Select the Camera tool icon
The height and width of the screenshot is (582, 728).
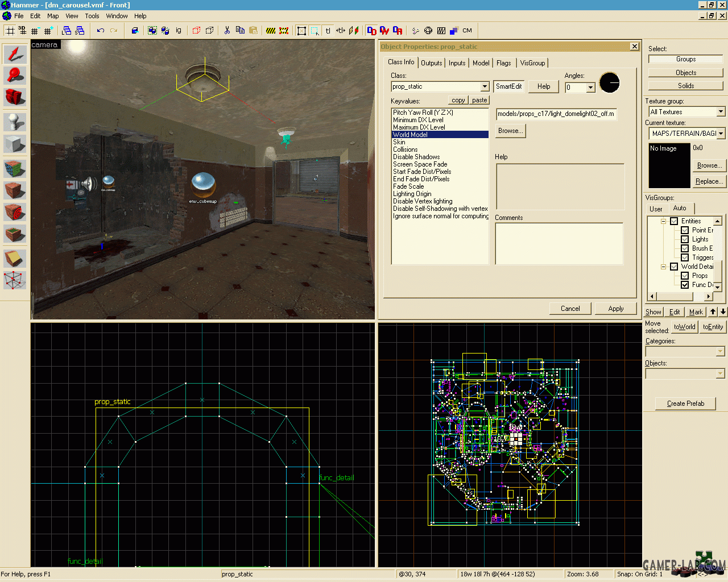coord(15,97)
